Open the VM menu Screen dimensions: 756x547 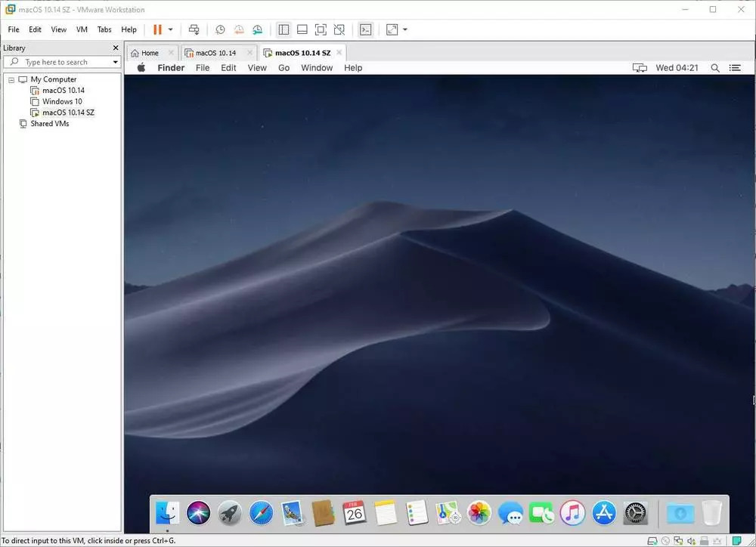pyautogui.click(x=82, y=29)
